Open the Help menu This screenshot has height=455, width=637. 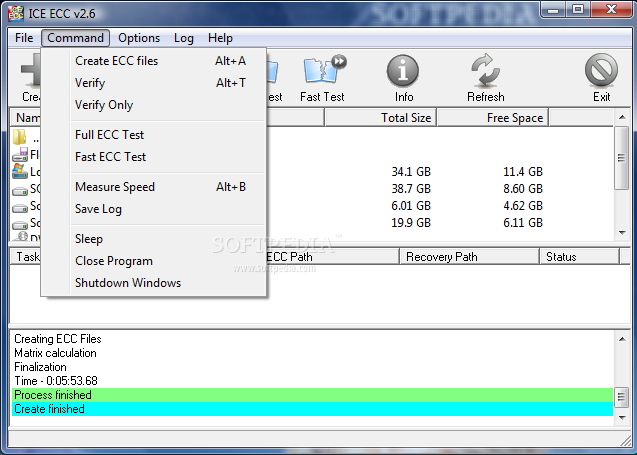[220, 38]
